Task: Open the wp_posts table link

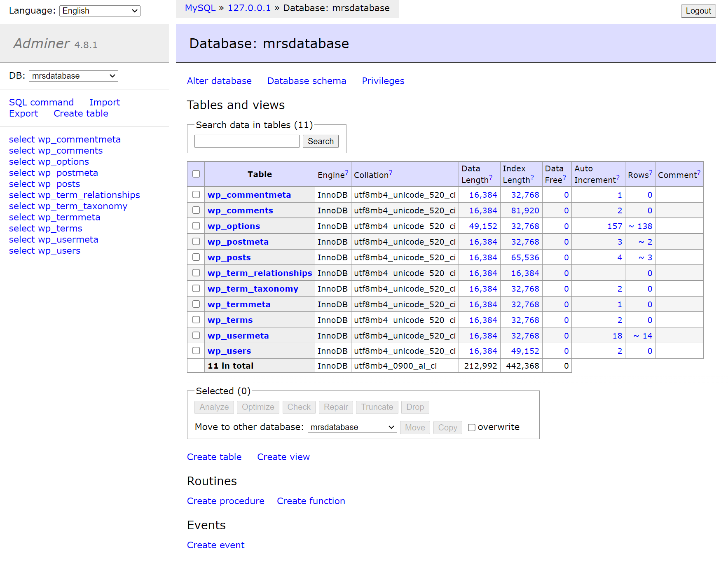Action: 229,257
